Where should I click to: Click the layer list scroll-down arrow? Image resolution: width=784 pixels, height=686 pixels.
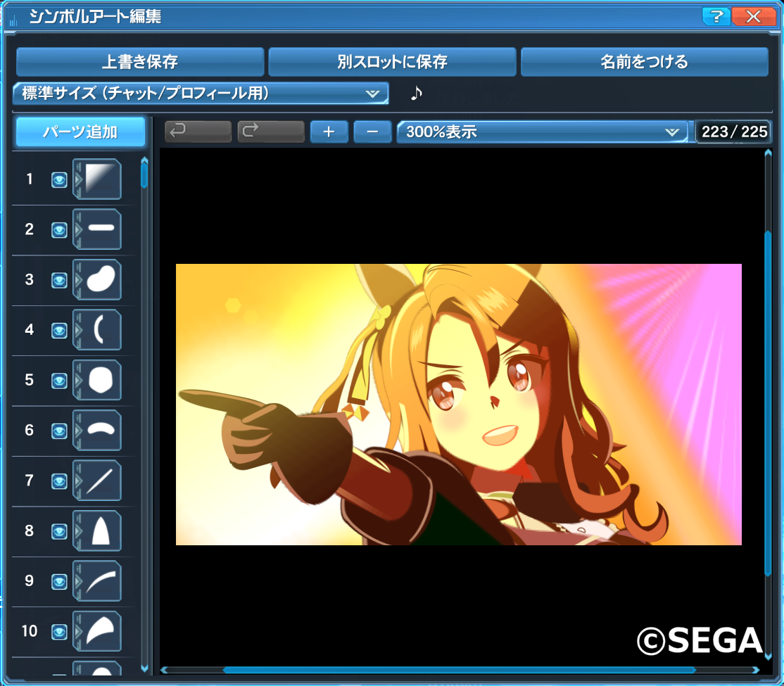[144, 668]
